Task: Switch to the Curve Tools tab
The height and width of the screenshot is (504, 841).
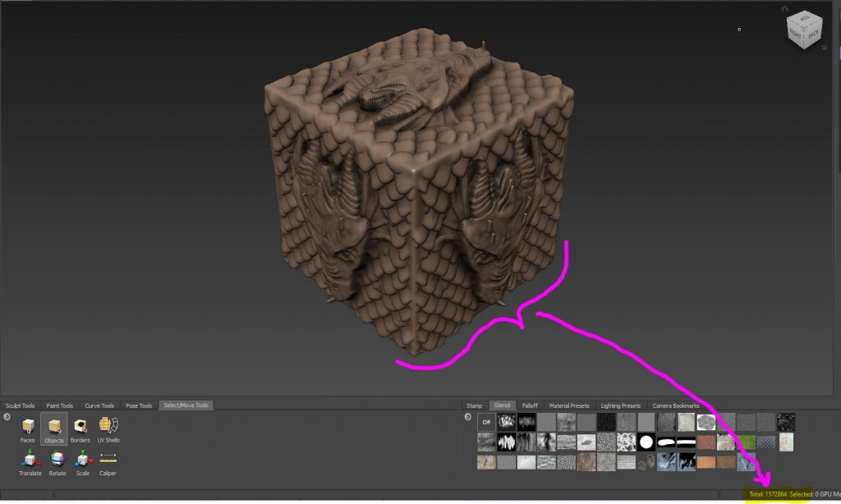Action: click(100, 405)
